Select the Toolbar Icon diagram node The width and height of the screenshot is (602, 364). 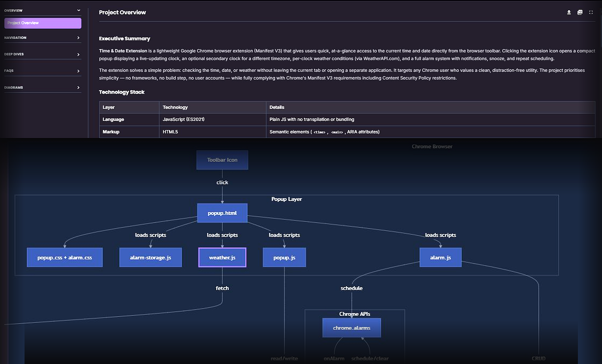point(222,160)
